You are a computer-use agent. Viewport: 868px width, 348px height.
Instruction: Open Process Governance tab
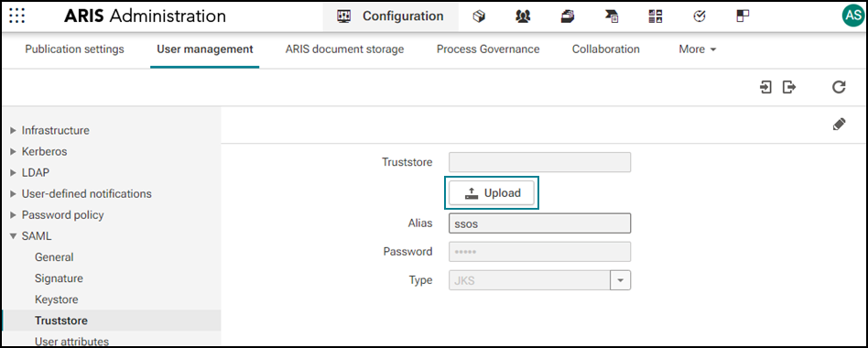point(488,49)
